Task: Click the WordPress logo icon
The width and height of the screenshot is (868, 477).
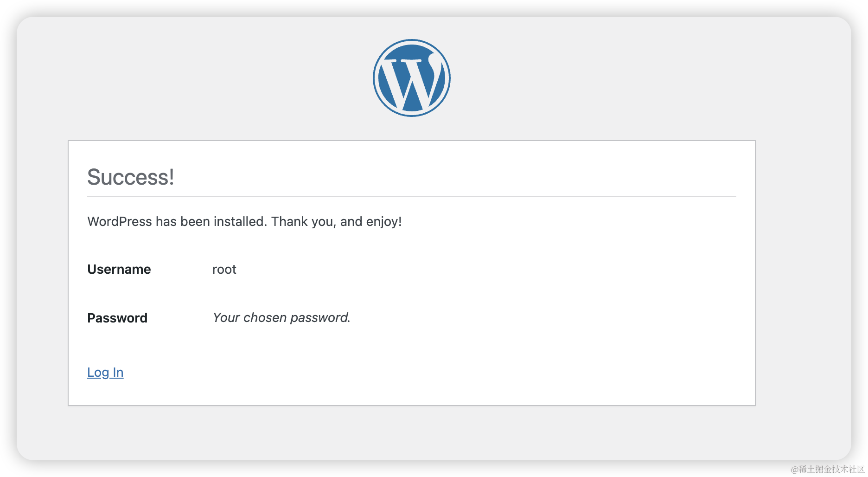Action: tap(411, 78)
